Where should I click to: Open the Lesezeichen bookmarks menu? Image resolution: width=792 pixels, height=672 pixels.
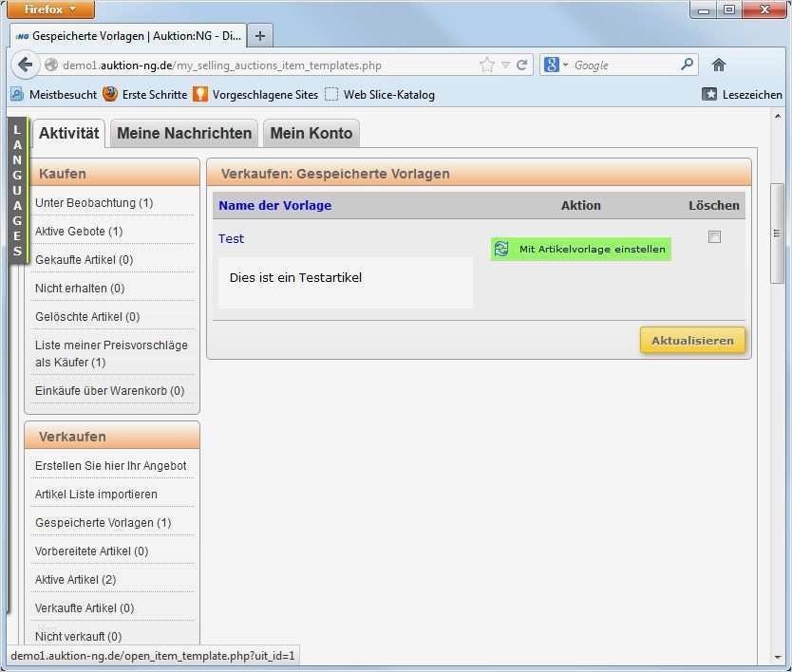(x=742, y=94)
